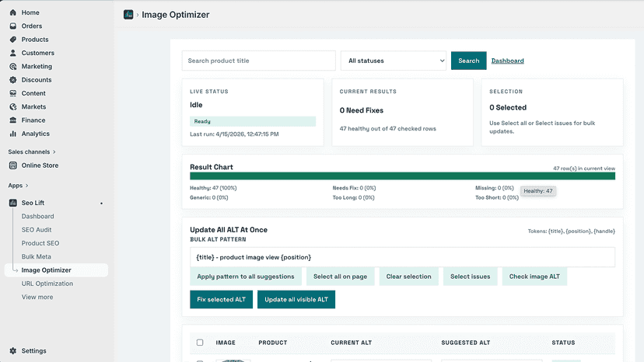This screenshot has height=362, width=644.
Task: Click Update all visible ALT button
Action: 296,300
